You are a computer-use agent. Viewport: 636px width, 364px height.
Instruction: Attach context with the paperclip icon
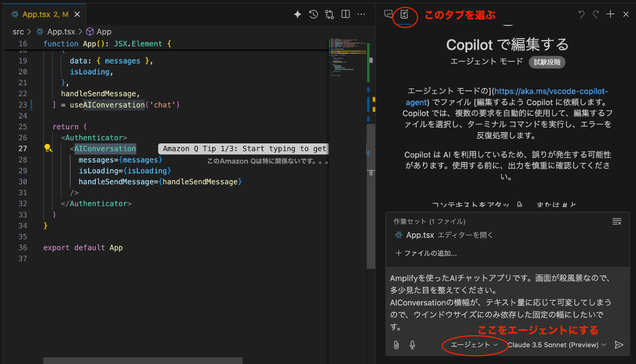396,345
